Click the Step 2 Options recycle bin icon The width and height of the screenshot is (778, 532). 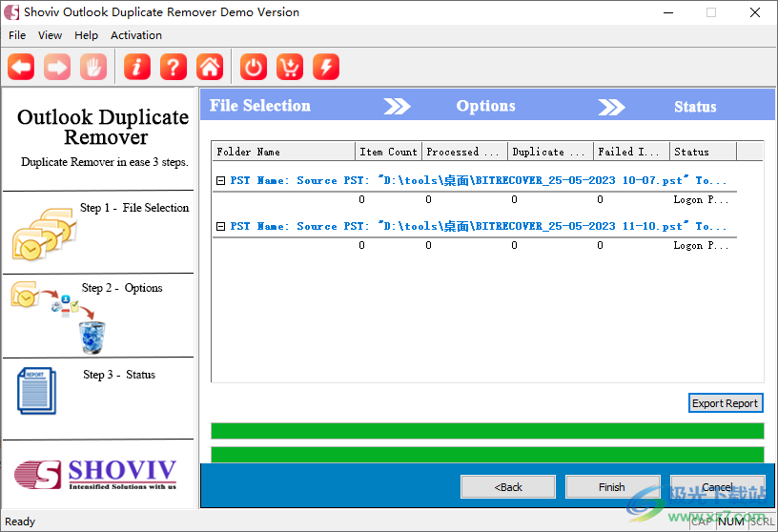(92, 338)
